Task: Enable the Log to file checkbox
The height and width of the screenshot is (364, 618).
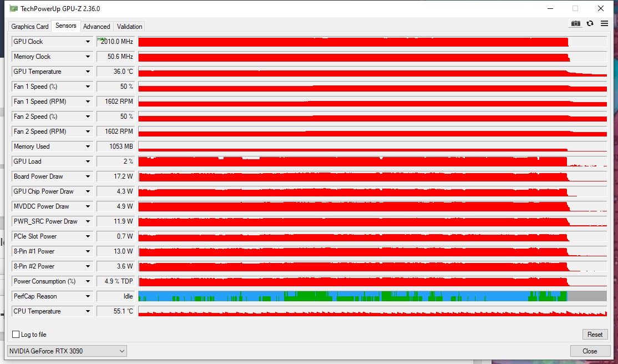Action: tap(16, 334)
